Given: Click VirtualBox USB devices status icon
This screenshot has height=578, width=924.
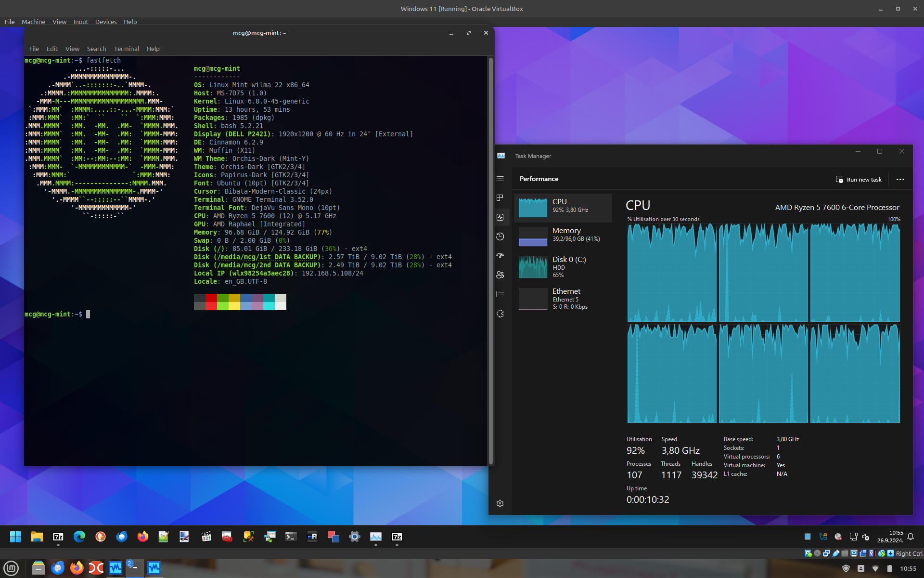Looking at the screenshot, I should tap(836, 553).
